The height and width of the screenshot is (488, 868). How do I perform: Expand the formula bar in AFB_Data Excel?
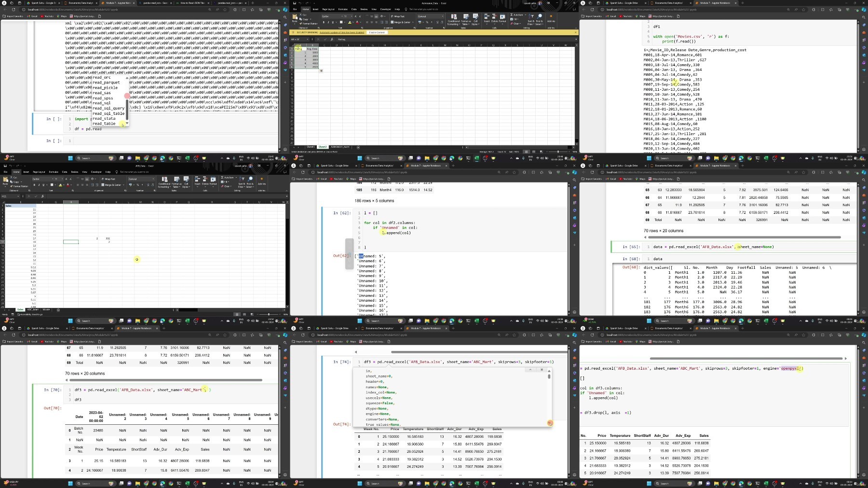(286, 196)
